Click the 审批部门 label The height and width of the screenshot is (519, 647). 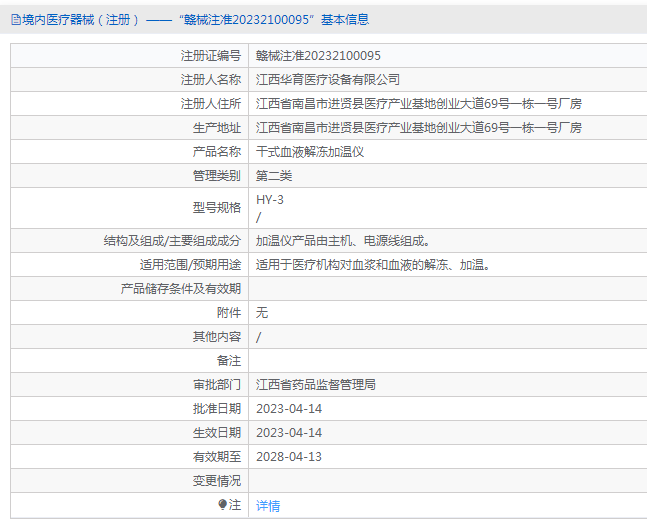tap(217, 385)
